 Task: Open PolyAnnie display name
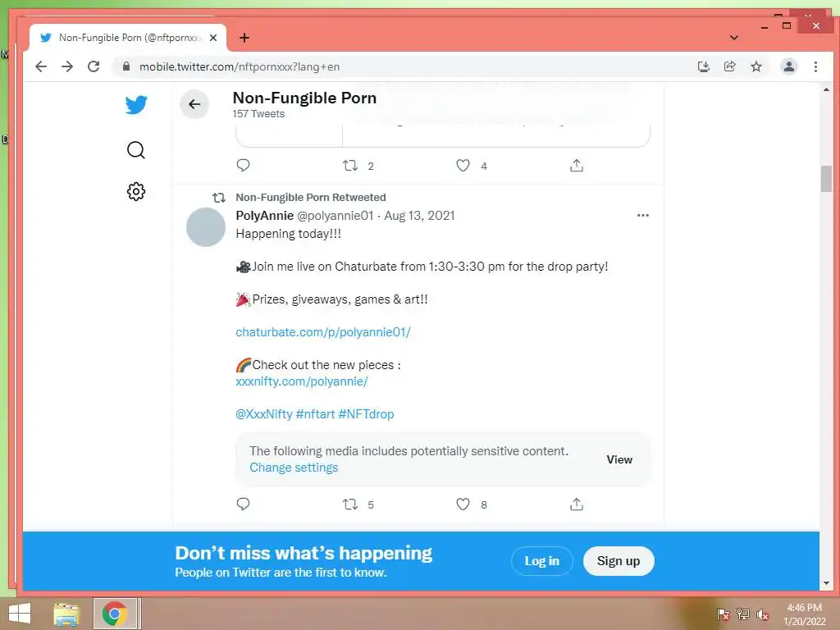tap(265, 216)
